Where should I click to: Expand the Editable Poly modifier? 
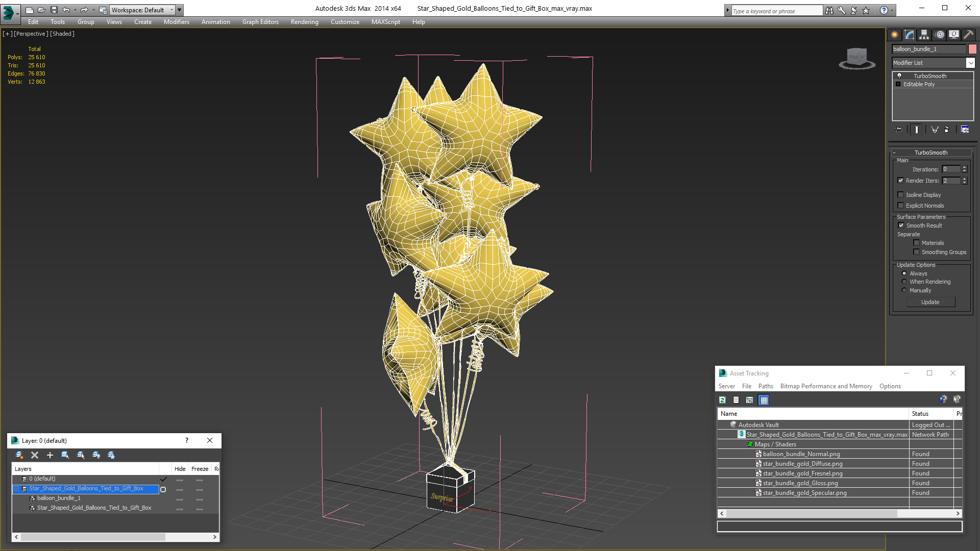point(898,84)
